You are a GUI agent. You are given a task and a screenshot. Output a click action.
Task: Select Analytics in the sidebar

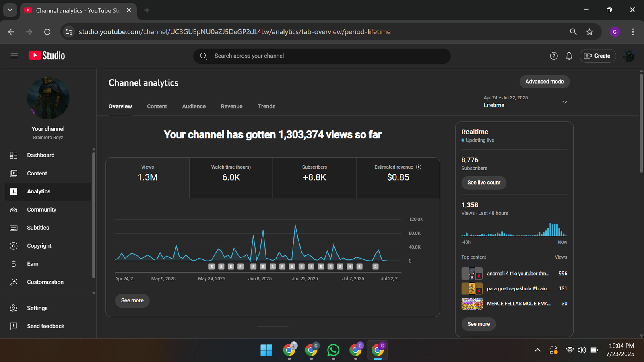(48, 191)
